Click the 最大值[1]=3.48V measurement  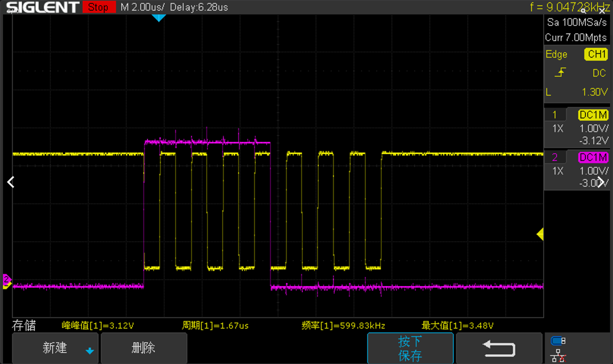click(x=457, y=326)
